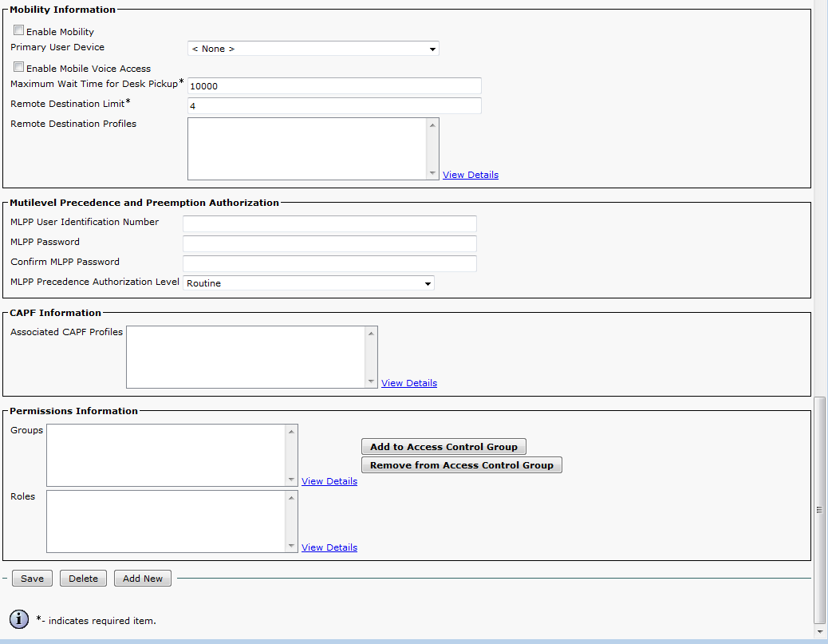This screenshot has width=828, height=644.
Task: Click the Remote Destination Limit field
Action: [334, 106]
